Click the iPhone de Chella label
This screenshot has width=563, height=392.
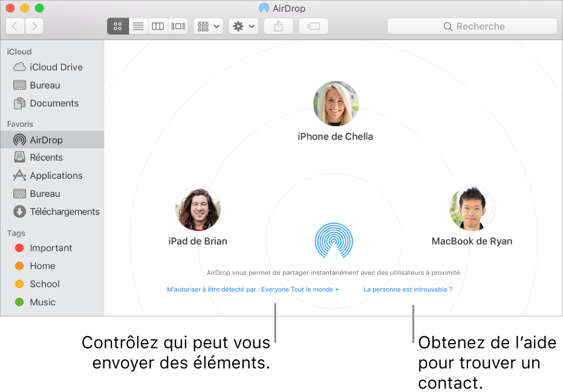pyautogui.click(x=336, y=137)
